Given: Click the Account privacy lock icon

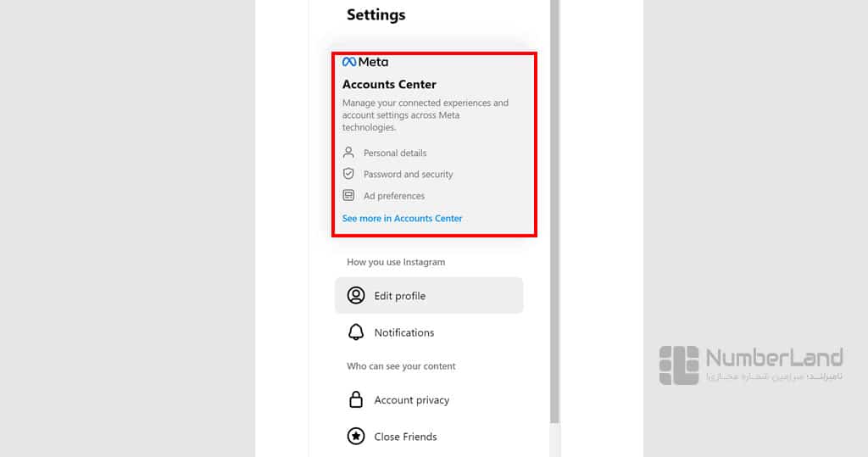Looking at the screenshot, I should pyautogui.click(x=356, y=399).
